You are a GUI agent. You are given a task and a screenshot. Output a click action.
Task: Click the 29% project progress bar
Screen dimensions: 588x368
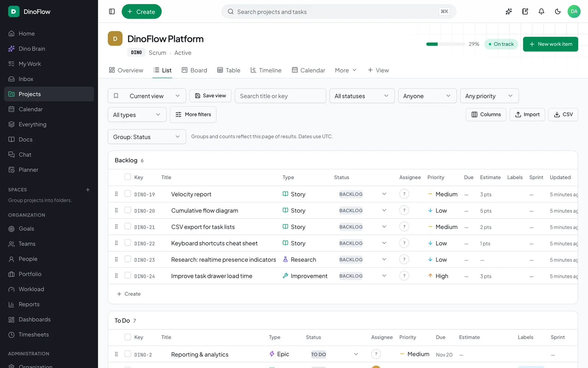[x=445, y=44]
